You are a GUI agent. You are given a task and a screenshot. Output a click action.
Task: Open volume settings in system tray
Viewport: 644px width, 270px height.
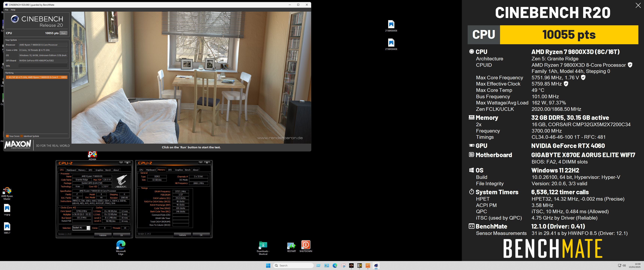pos(624,265)
